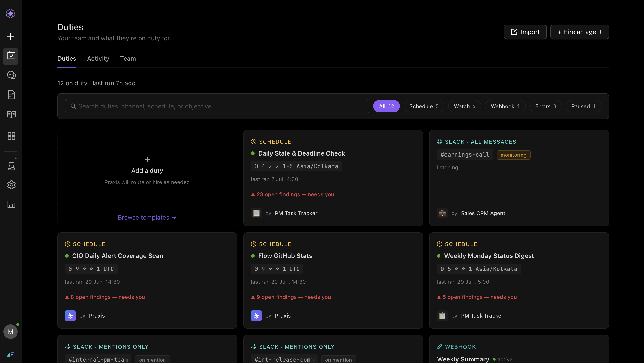Open the settings gear sidebar icon
The width and height of the screenshot is (644, 363).
tap(11, 185)
